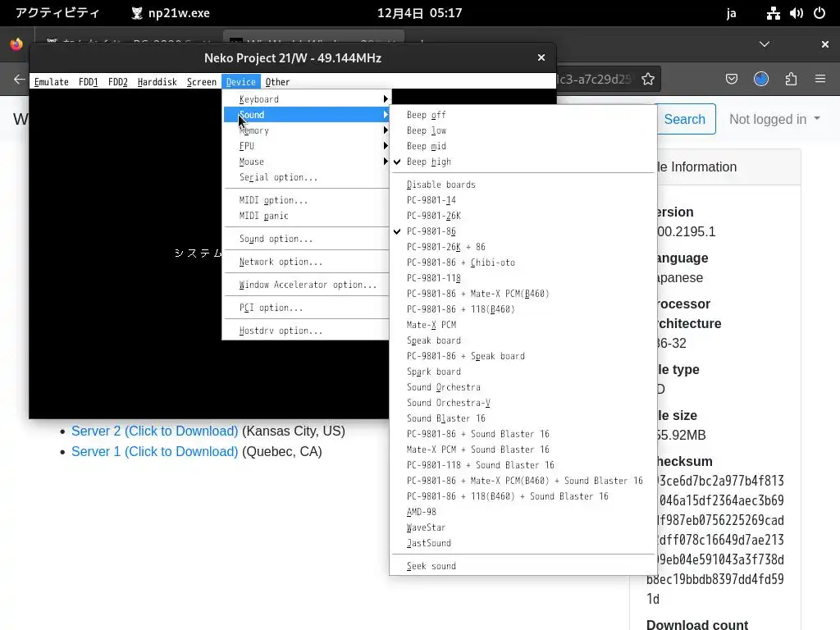Click Server 2 download link
This screenshot has height=630, width=840.
tap(154, 431)
